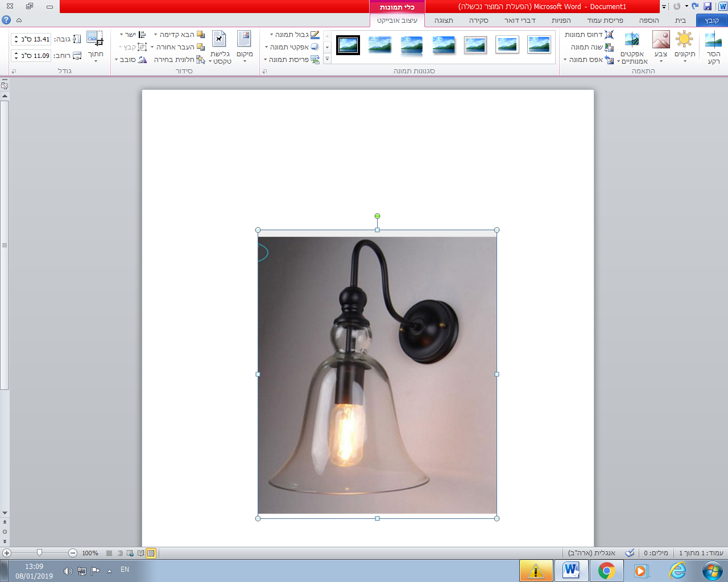Click the zoom out minus button
Screen dimensions: 728x582
click(73, 553)
